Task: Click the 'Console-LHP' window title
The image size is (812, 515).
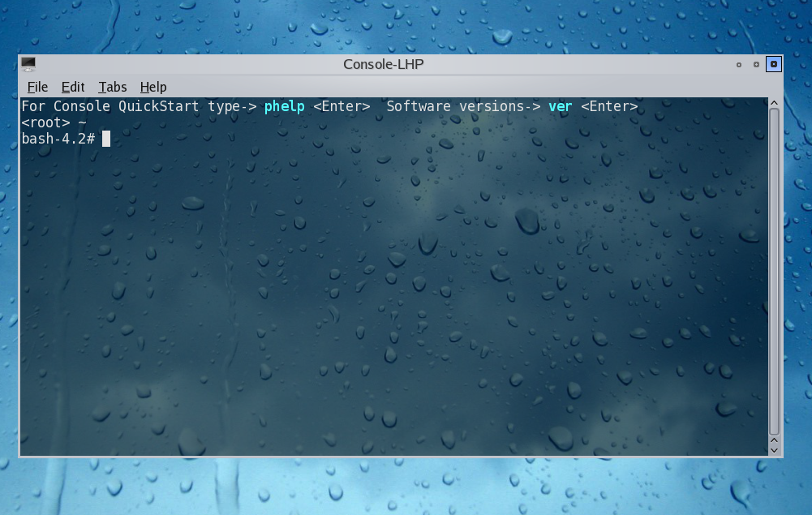Action: (x=383, y=64)
